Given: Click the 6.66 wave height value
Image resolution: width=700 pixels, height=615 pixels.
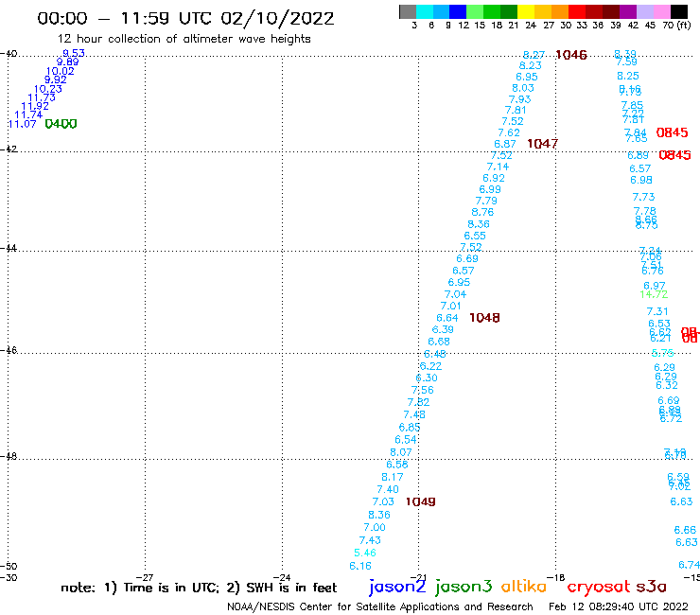Looking at the screenshot, I should coord(685,530).
